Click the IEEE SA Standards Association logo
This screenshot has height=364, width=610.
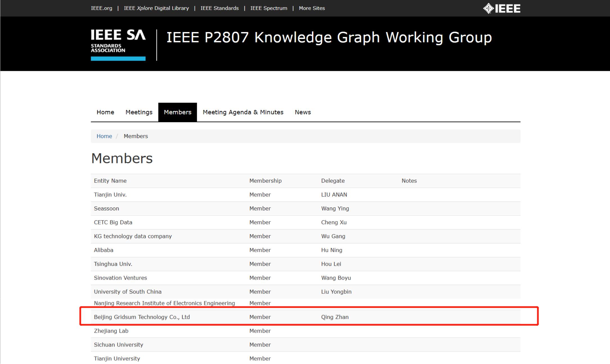118,45
